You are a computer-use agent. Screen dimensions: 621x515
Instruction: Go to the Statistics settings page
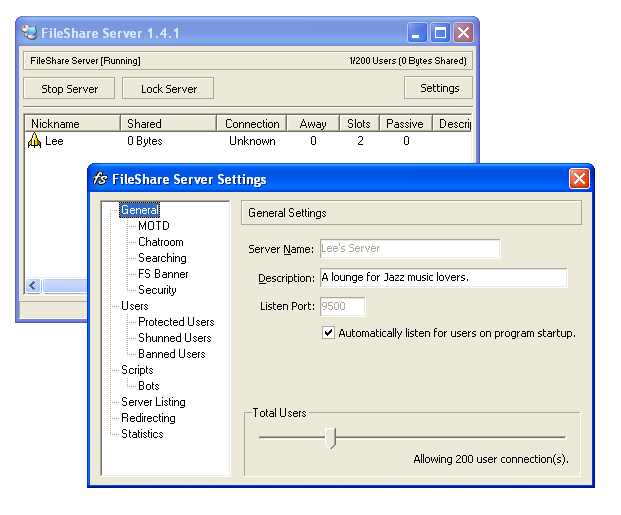(x=142, y=434)
